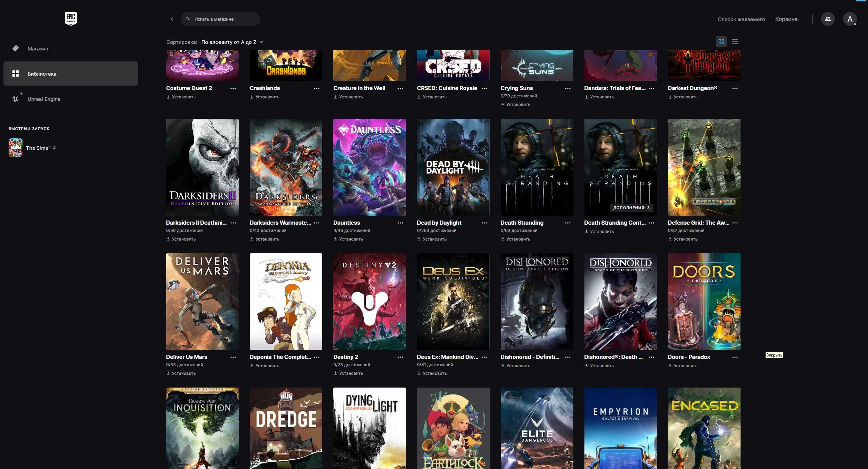Open options menu for Destiny 2
Image resolution: width=868 pixels, height=469 pixels.
tap(400, 357)
